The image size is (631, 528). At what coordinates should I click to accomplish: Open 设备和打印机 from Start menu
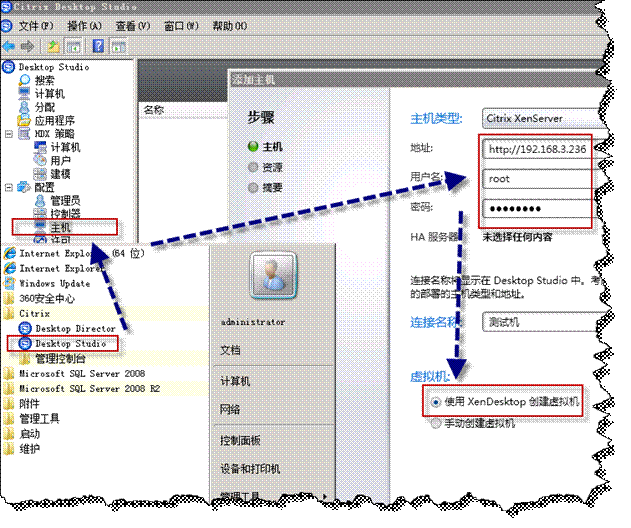tap(250, 469)
